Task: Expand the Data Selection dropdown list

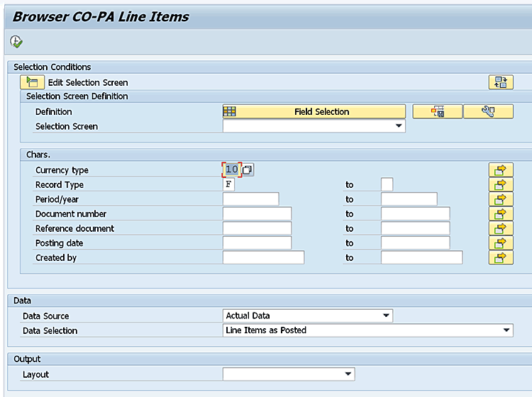Action: pyautogui.click(x=506, y=330)
